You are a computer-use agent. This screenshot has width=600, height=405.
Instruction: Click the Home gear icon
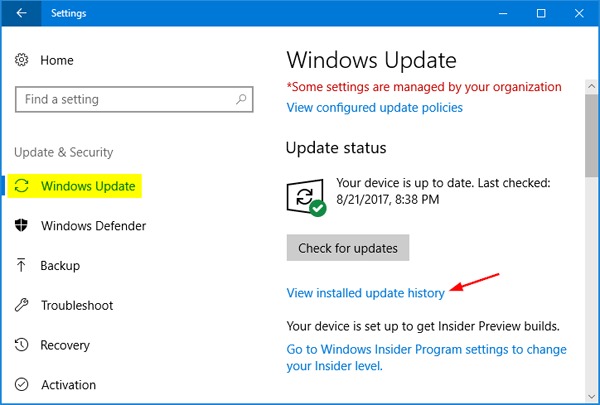(x=22, y=61)
